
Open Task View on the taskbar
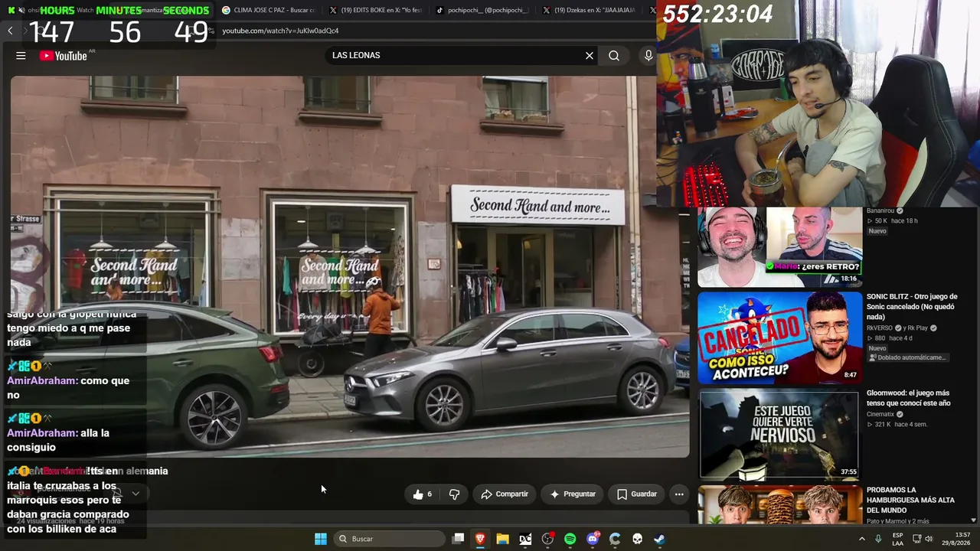458,539
